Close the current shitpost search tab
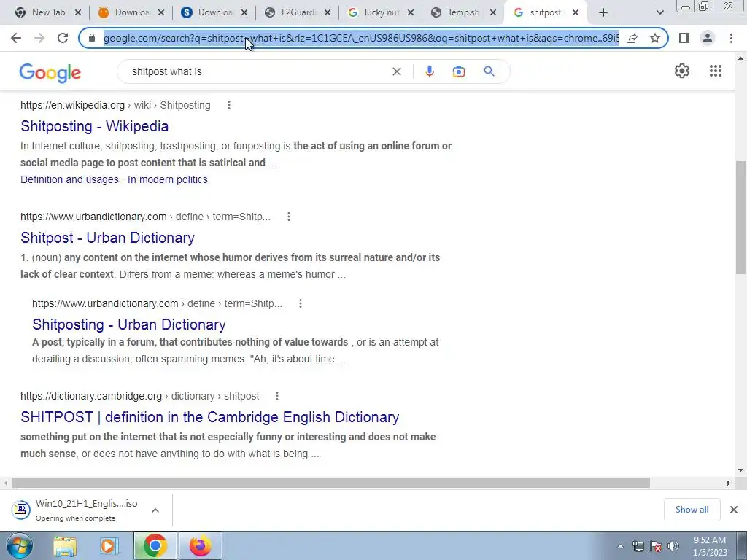The height and width of the screenshot is (560, 747). pyautogui.click(x=576, y=13)
